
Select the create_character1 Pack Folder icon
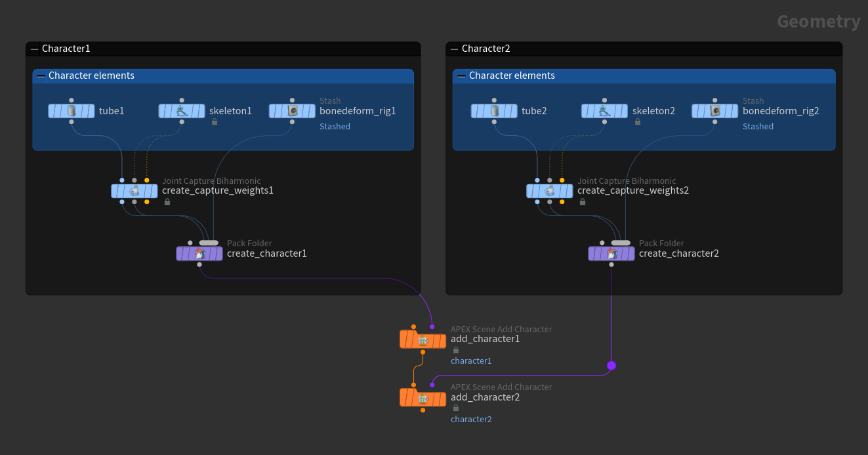click(x=199, y=253)
